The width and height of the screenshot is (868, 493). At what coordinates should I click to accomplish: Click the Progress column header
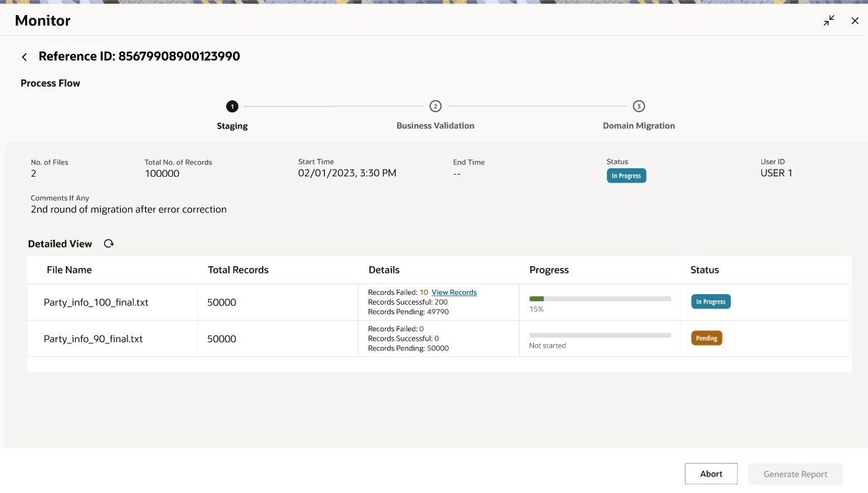click(549, 270)
